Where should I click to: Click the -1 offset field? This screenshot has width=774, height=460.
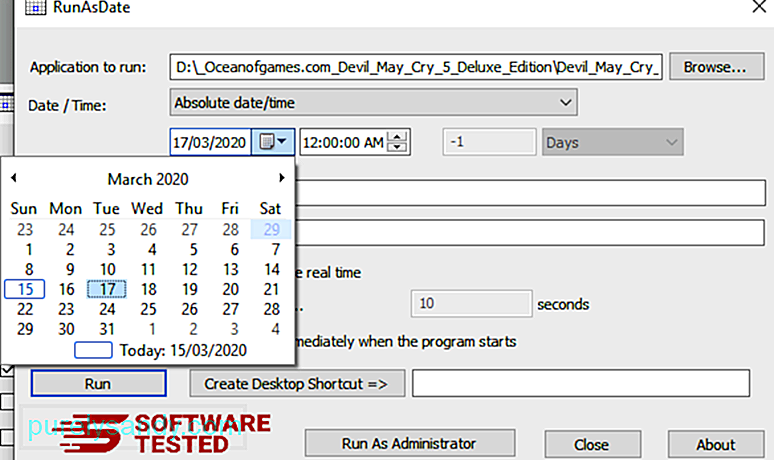point(489,142)
